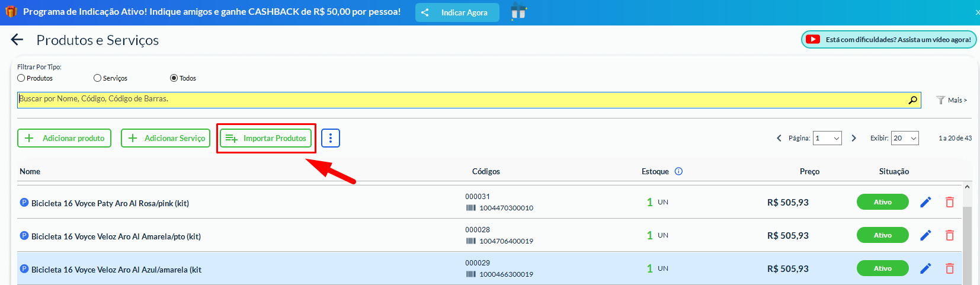Open the three-dot more options menu

coord(331,138)
